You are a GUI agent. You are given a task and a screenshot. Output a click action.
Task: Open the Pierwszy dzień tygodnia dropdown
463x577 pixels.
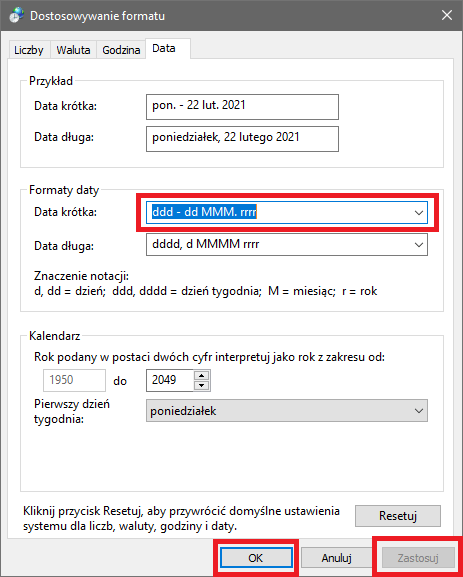[x=287, y=411]
